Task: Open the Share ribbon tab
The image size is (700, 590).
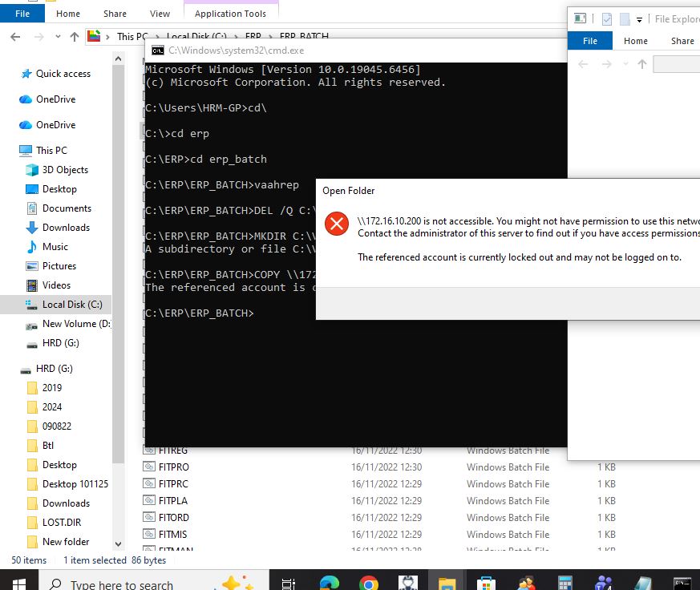Action: tap(115, 14)
